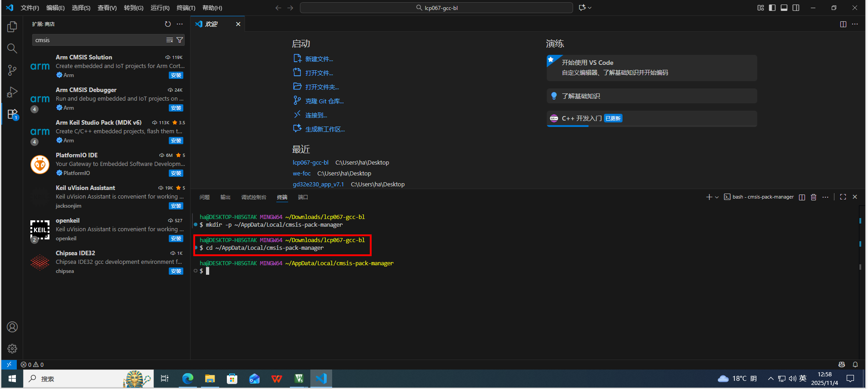The height and width of the screenshot is (389, 868).
Task: Open extensions view More Actions menu
Action: (180, 24)
